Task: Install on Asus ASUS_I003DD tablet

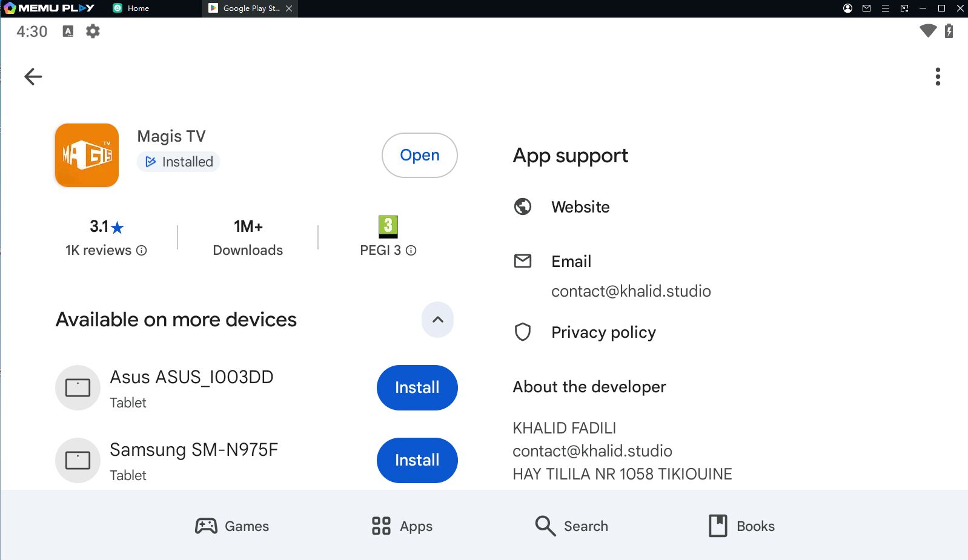Action: pos(417,387)
